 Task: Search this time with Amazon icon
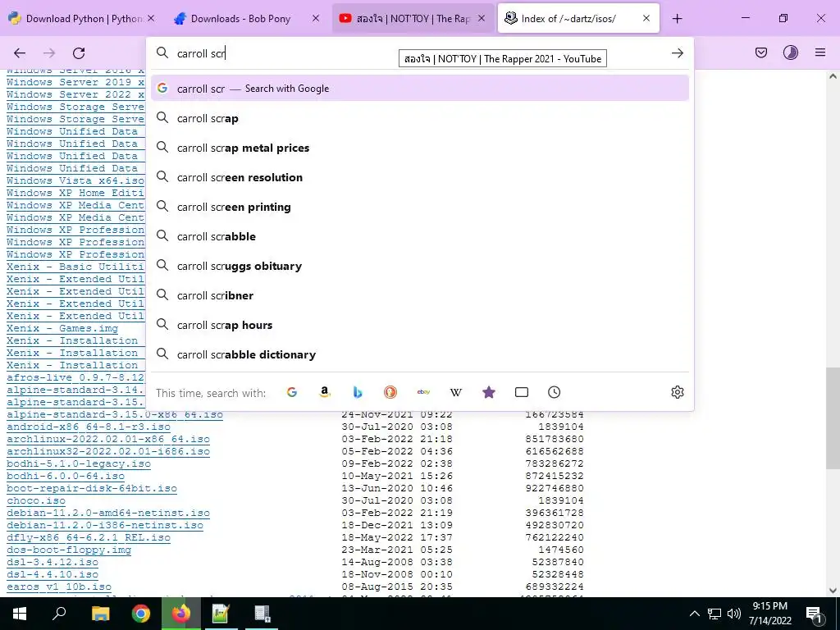pos(325,392)
